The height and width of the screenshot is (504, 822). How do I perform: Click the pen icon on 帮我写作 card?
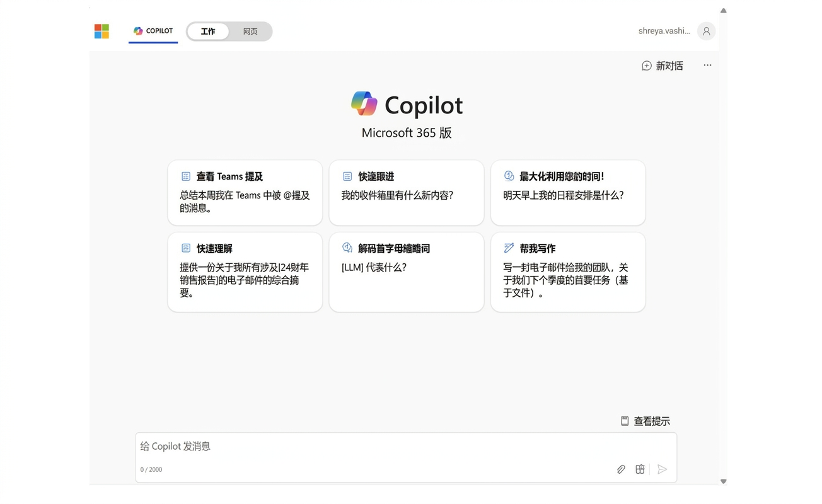[509, 248]
